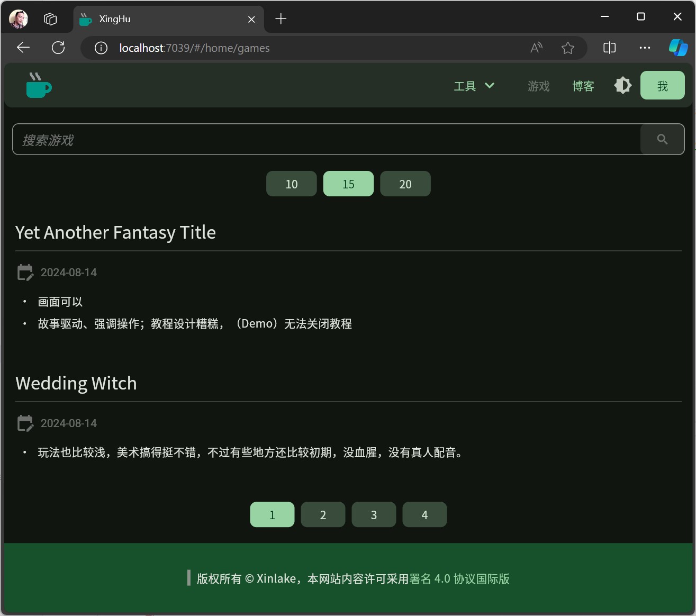Open the tab actions menu icon
Viewport: 696px width, 616px height.
(50, 19)
